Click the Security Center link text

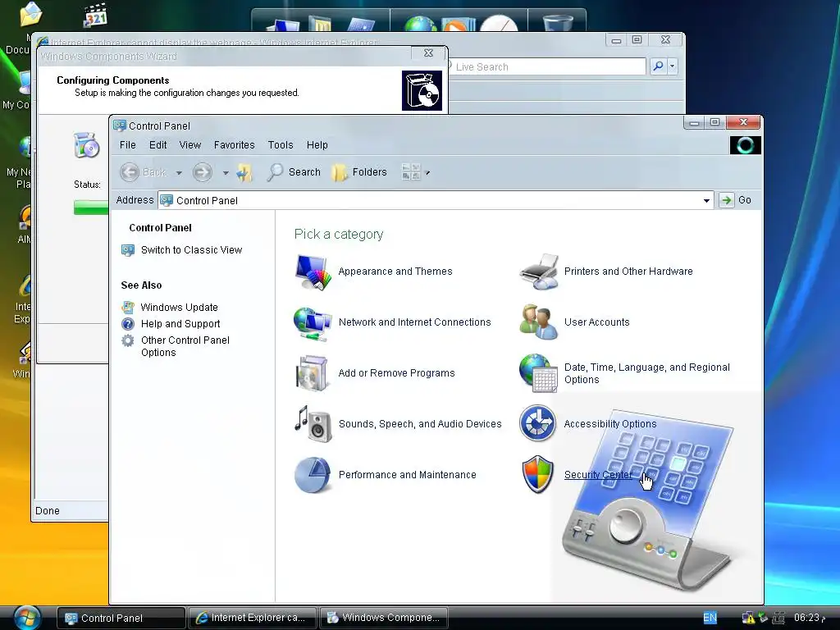coord(598,475)
